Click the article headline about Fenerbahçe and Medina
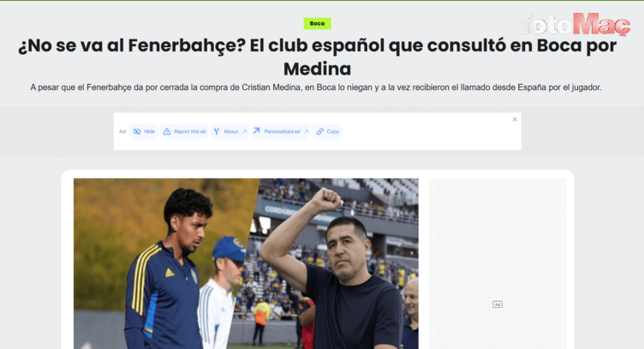644x349 pixels. (317, 57)
